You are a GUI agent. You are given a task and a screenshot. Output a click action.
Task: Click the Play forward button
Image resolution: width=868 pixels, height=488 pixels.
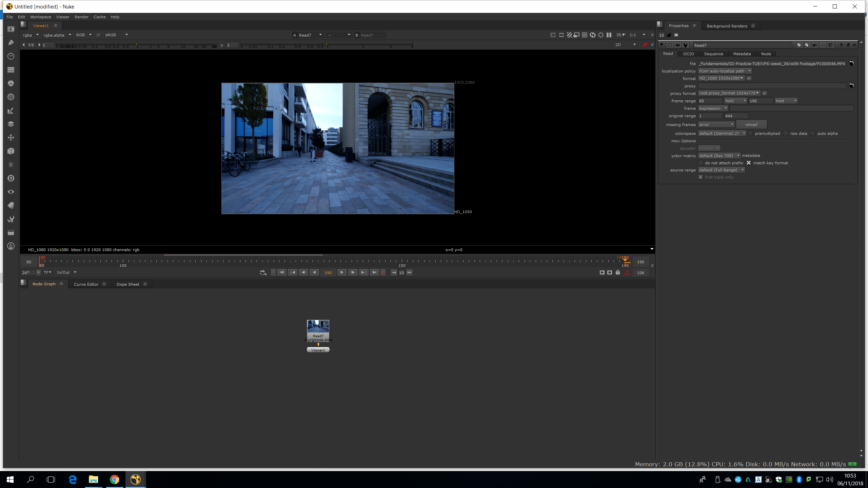tap(342, 272)
